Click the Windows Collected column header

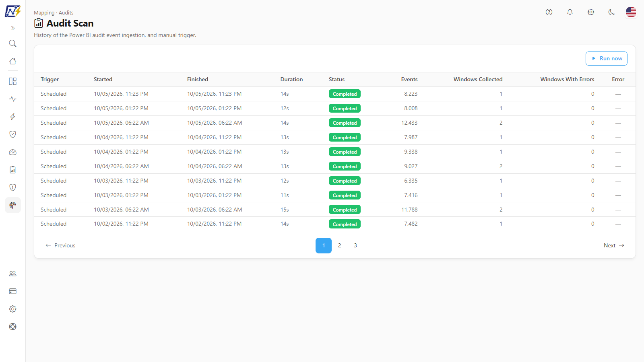point(478,80)
